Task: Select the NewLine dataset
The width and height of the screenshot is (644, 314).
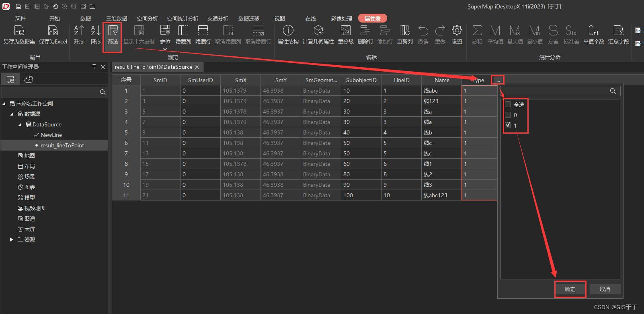Action: pos(51,135)
